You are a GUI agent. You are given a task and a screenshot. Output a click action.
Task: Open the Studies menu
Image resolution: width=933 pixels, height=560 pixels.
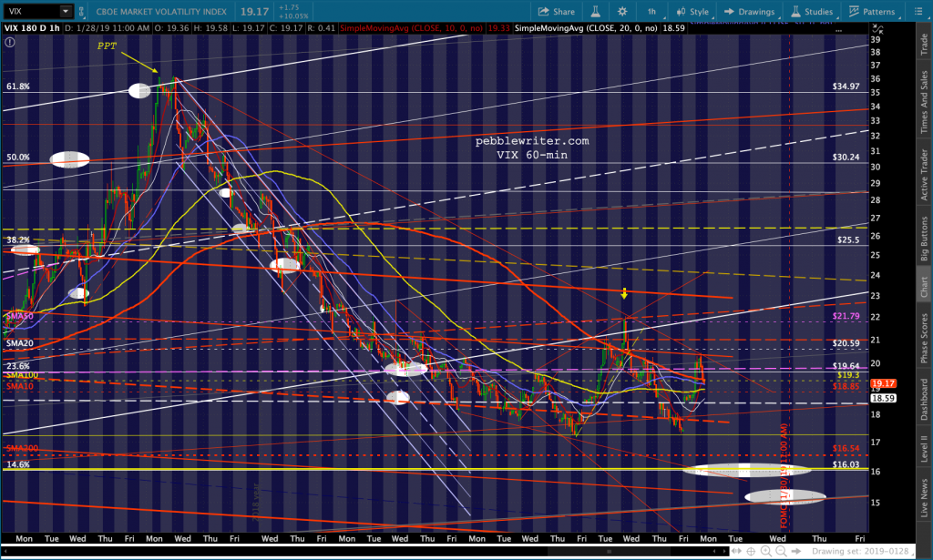click(x=812, y=11)
